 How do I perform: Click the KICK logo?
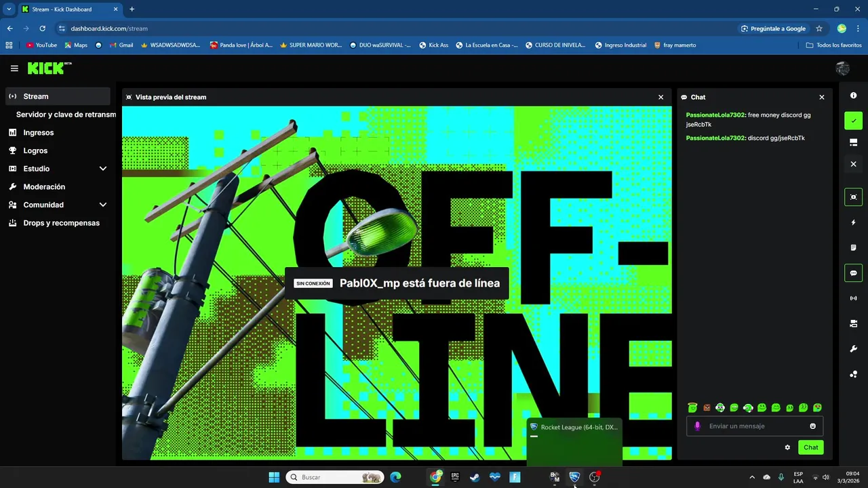pyautogui.click(x=50, y=68)
